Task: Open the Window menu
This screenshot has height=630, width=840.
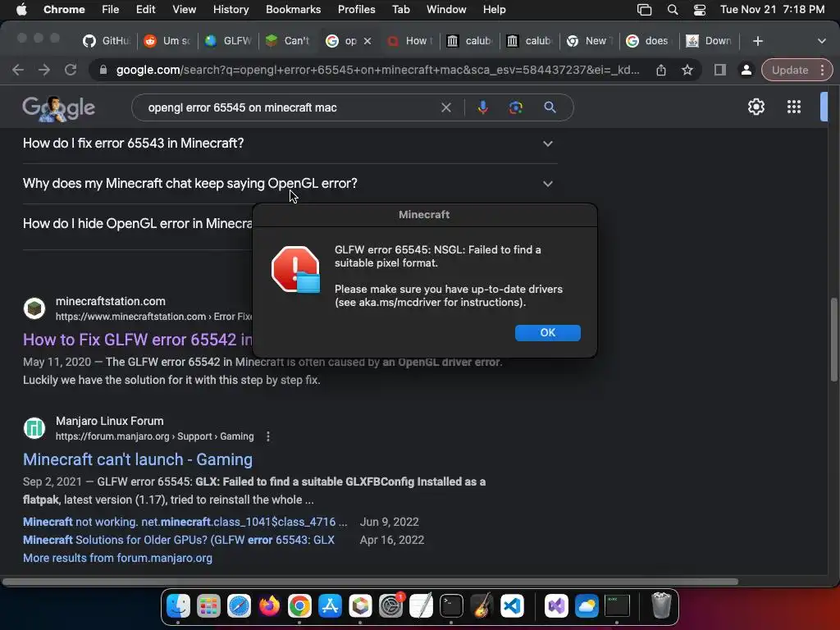Action: point(446,9)
